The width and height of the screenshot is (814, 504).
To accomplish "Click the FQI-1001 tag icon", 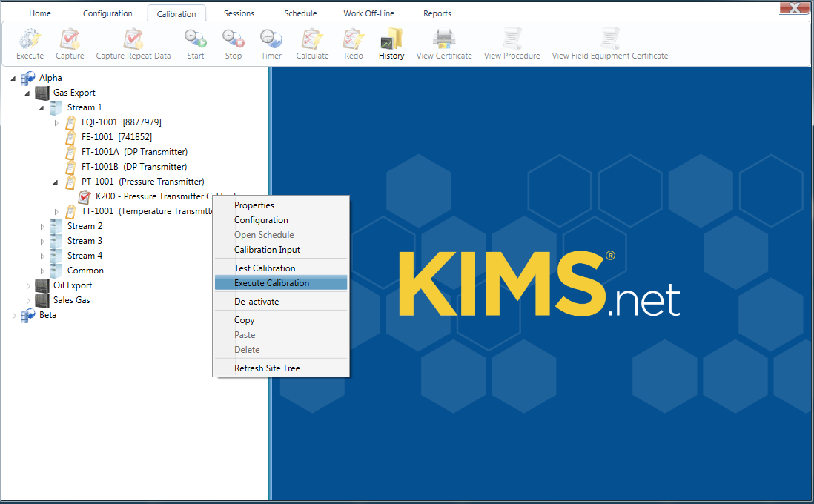I will pos(70,122).
